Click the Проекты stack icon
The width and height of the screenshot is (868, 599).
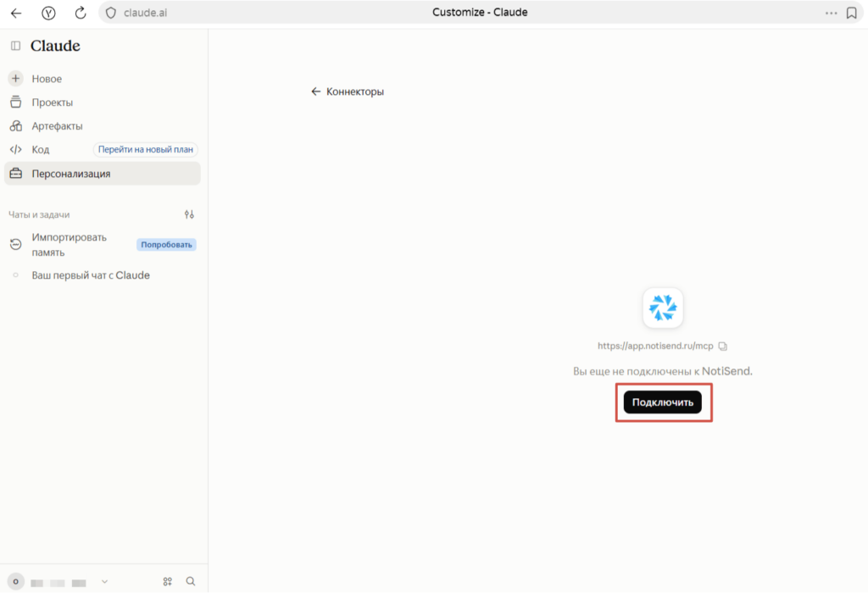(x=15, y=103)
